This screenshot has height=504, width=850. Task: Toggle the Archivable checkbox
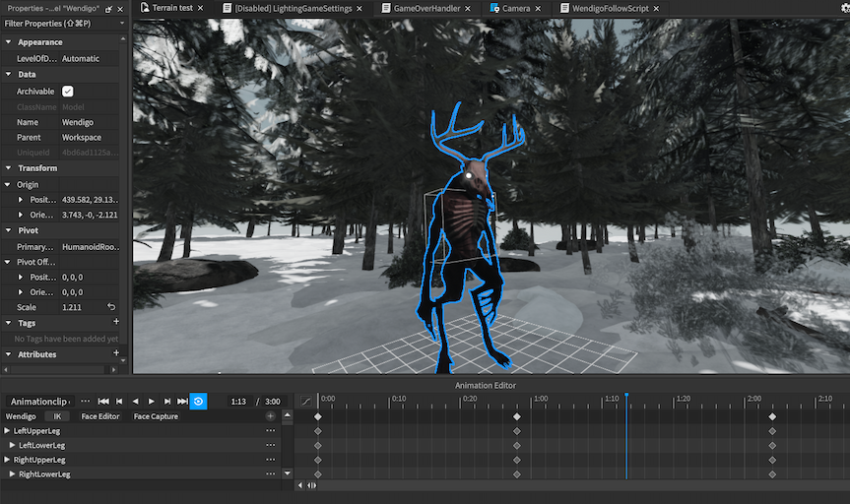pyautogui.click(x=68, y=91)
